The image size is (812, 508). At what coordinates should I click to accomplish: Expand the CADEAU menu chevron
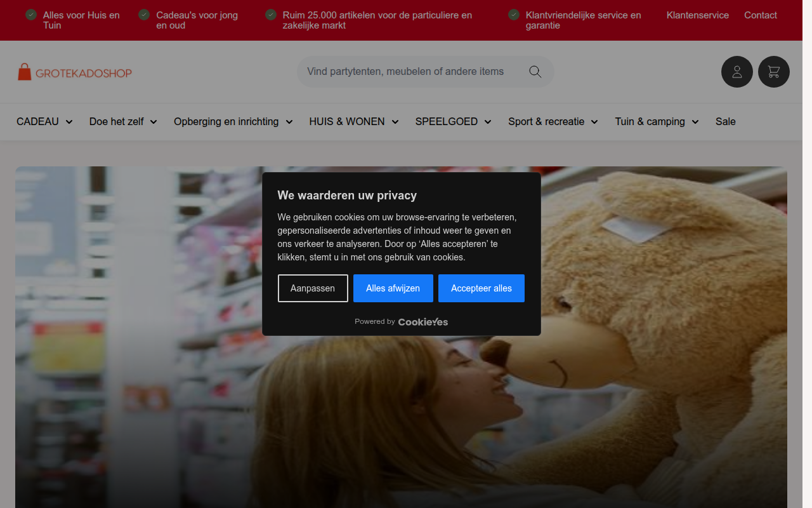click(x=69, y=122)
